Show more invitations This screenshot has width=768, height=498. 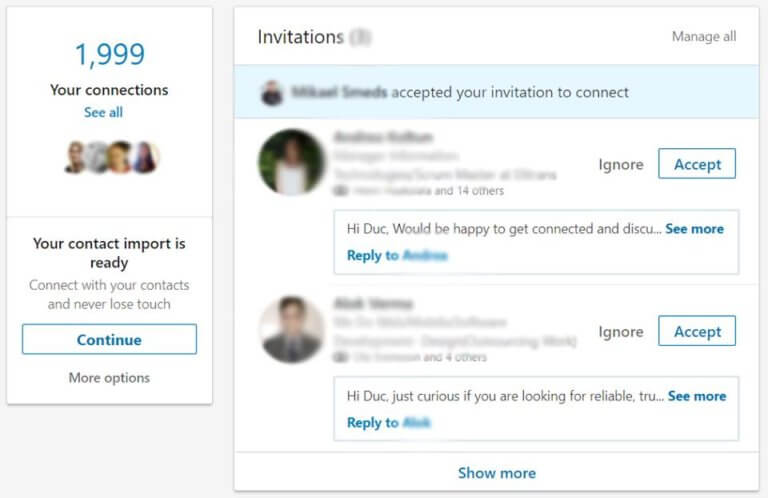(x=497, y=473)
